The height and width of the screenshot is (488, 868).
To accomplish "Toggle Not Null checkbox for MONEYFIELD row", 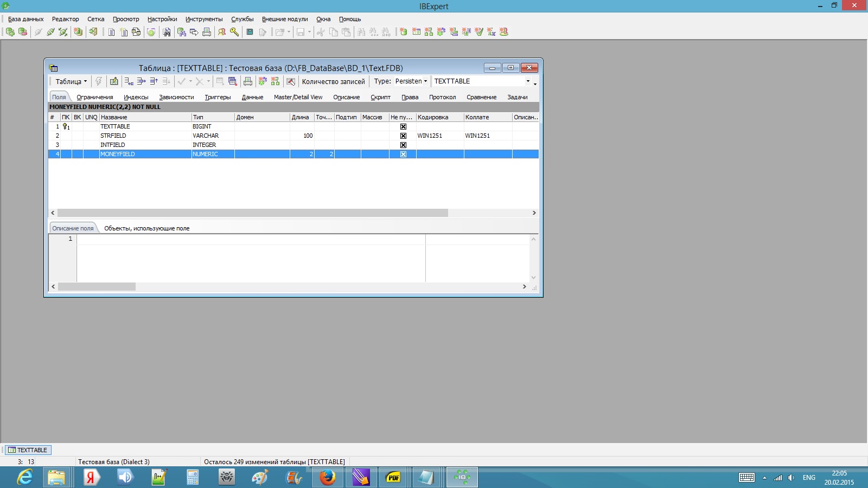I will (x=403, y=154).
